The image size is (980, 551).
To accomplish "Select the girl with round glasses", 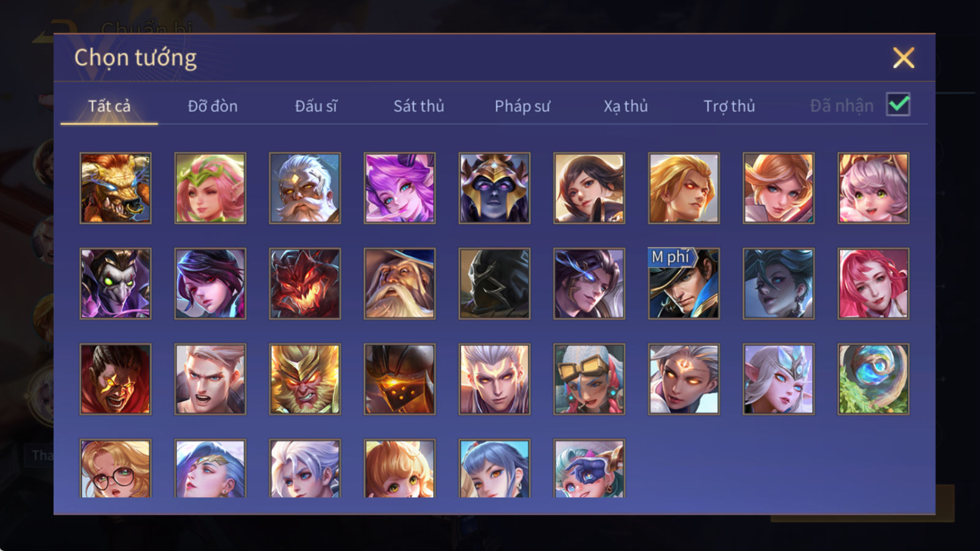I will [x=115, y=468].
